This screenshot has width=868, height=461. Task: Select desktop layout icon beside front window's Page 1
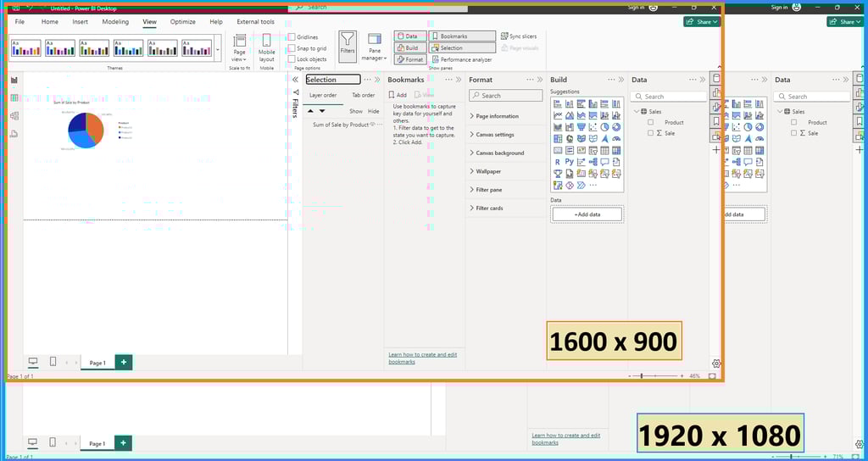coord(33,362)
